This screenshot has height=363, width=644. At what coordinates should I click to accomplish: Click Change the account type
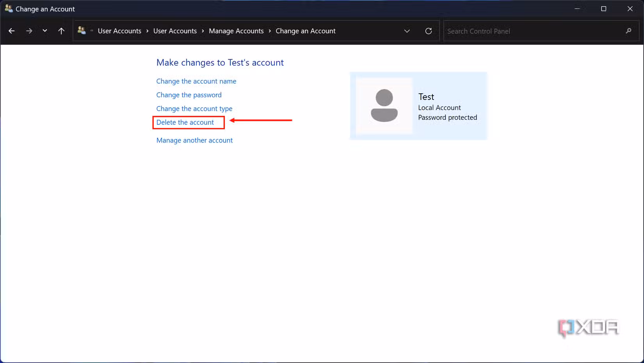coord(194,109)
